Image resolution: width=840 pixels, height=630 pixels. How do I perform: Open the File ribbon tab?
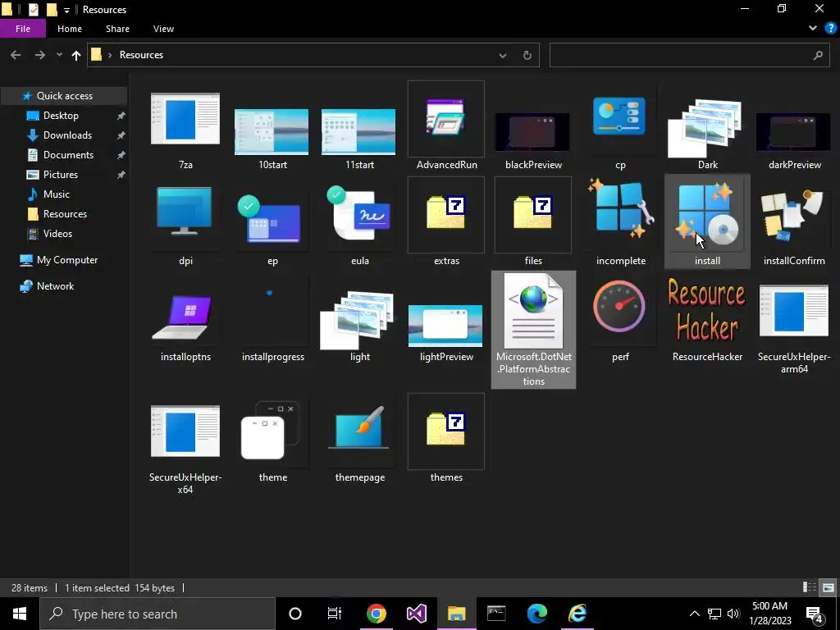23,29
